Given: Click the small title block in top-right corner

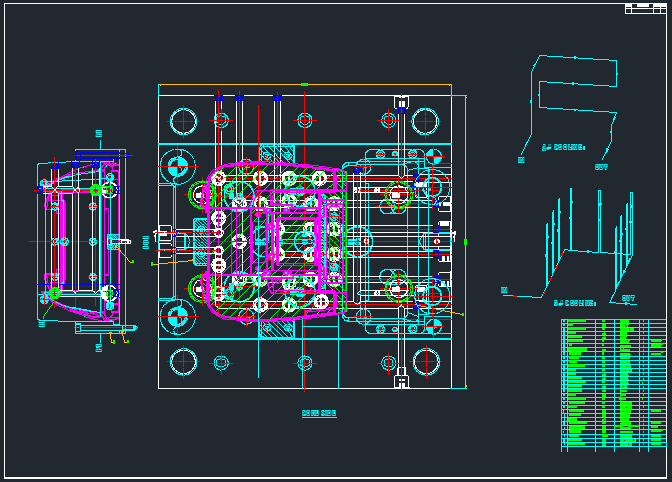Looking at the screenshot, I should tap(645, 9).
